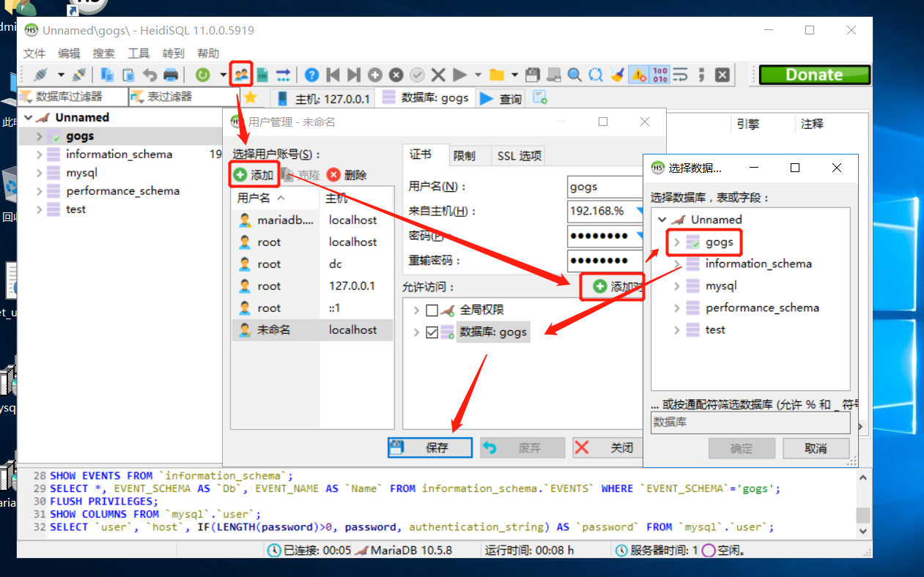Click the green refresh icon
The width and height of the screenshot is (924, 577).
click(202, 74)
